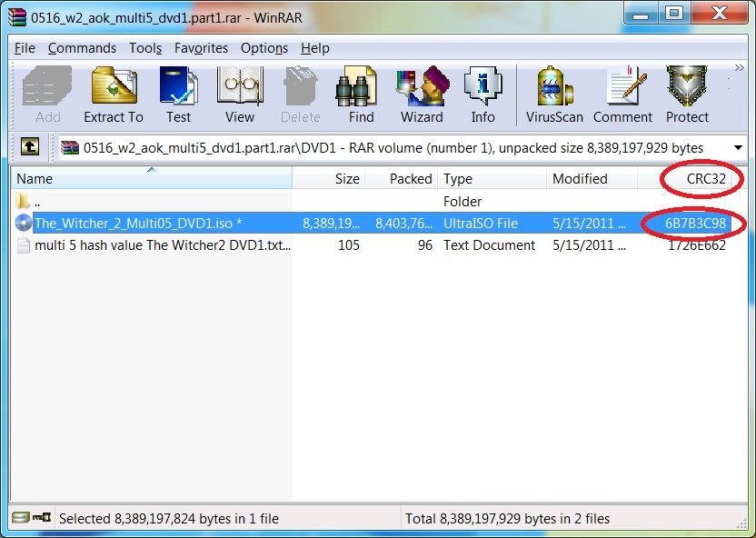The width and height of the screenshot is (756, 538).
Task: Open the File menu
Action: point(25,48)
